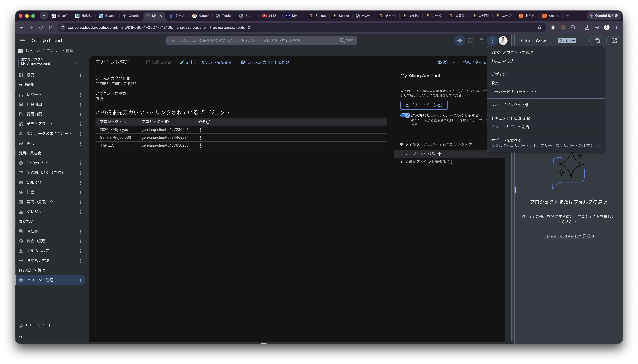Click the Cloud Assist support headset icon
The width and height of the screenshot is (638, 364).
pos(597,41)
